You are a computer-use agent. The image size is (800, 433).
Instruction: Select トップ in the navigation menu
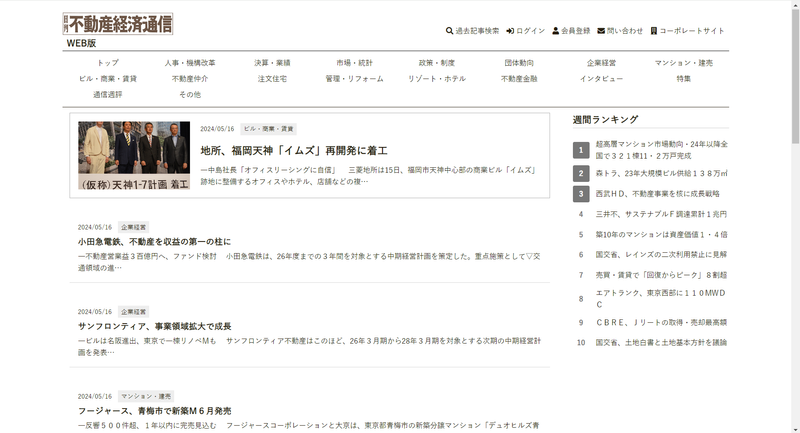(108, 63)
